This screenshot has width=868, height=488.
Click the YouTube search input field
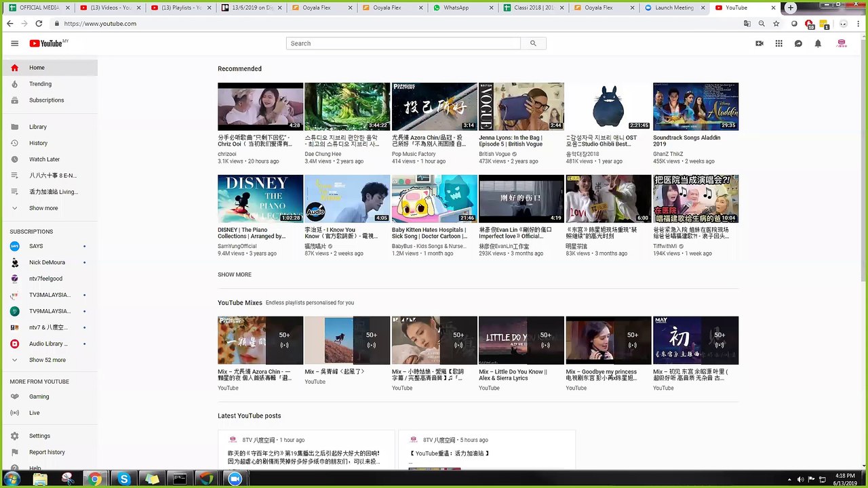coord(403,43)
